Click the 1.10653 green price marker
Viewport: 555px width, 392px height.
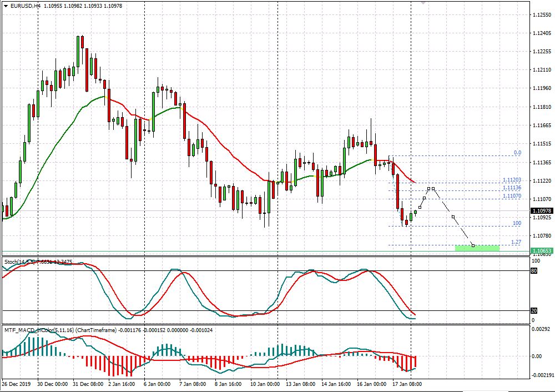pyautogui.click(x=540, y=251)
